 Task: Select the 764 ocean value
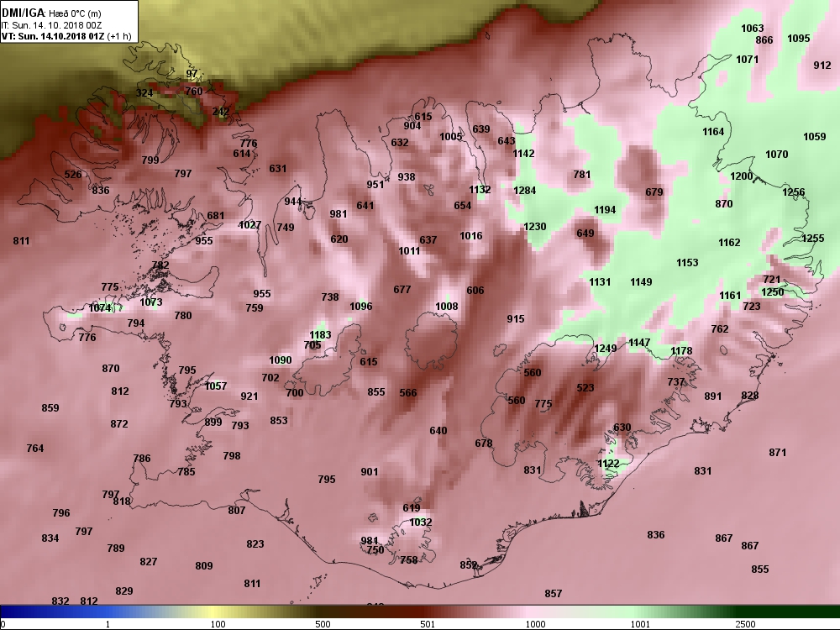(35, 449)
